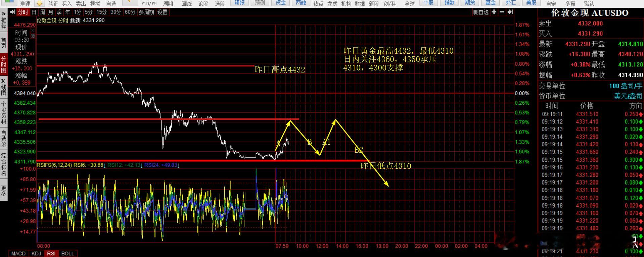
Task: Open the 首页 sidebar tab
Action: [3, 43]
